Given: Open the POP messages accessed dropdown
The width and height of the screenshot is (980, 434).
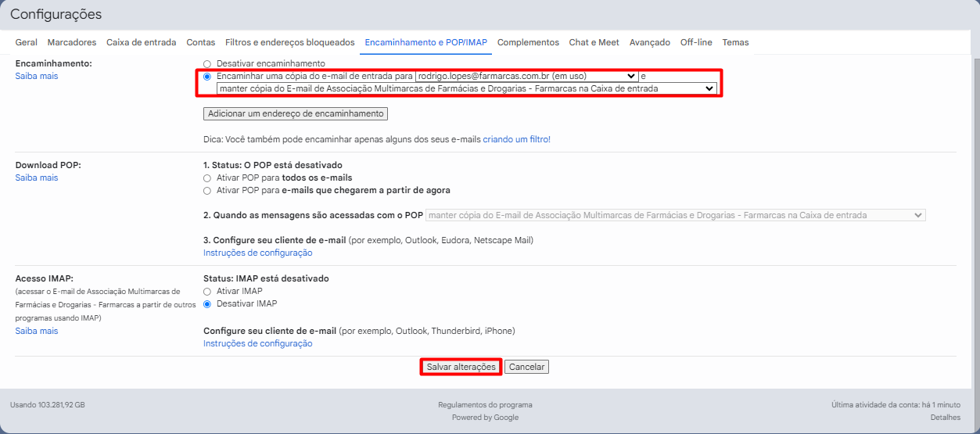Looking at the screenshot, I should pos(676,215).
